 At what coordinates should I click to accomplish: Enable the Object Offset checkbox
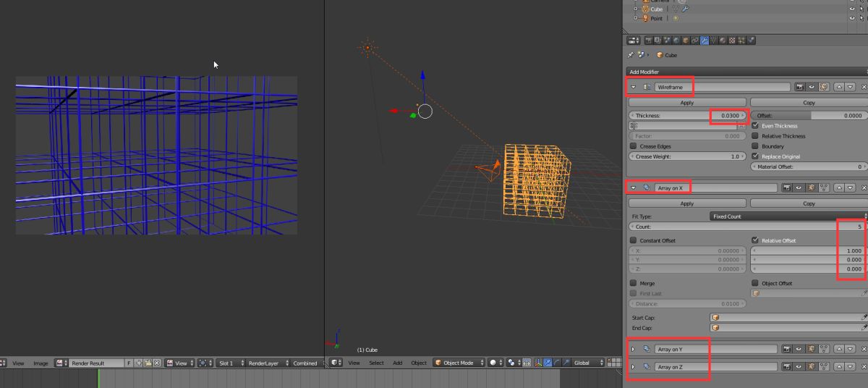point(756,283)
